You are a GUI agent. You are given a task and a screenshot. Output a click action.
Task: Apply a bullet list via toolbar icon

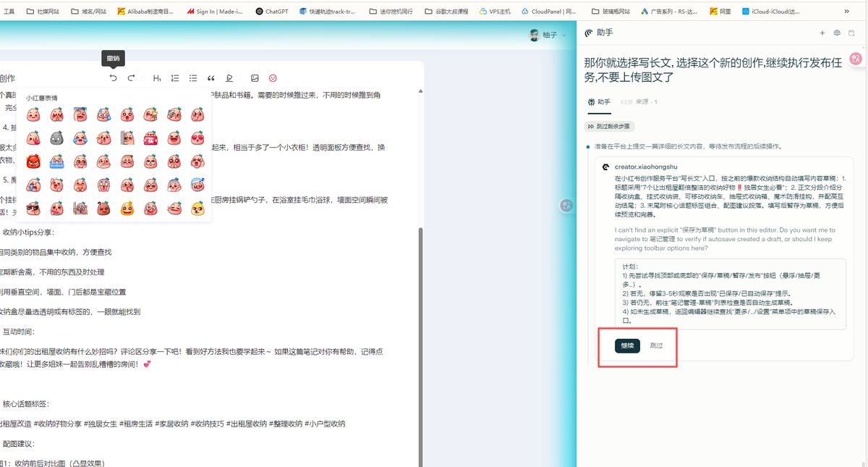tap(194, 78)
